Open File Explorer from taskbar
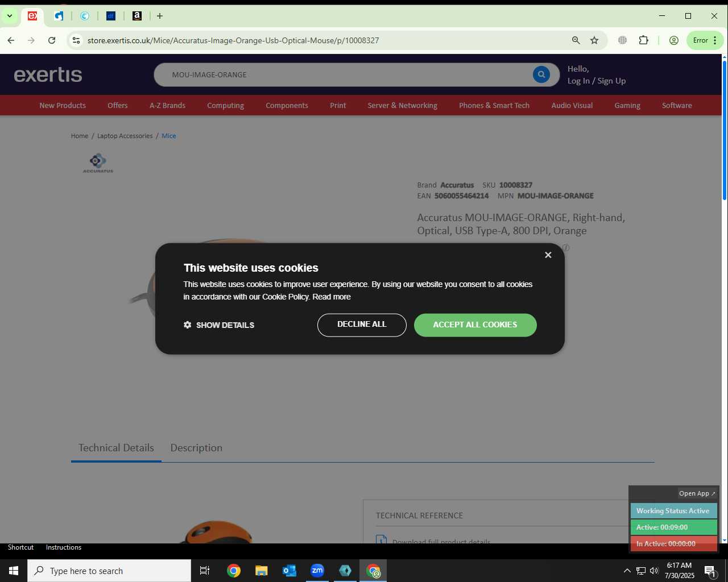 (x=261, y=571)
